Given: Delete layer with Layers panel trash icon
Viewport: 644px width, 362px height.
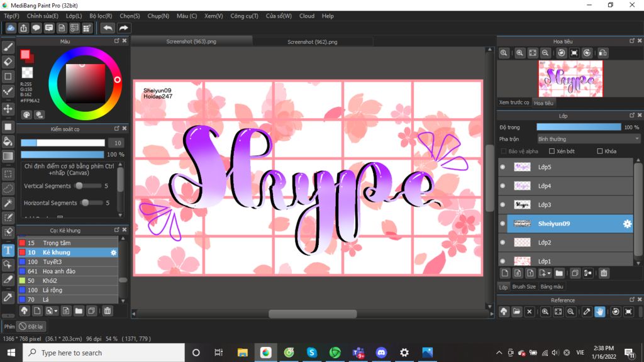Looking at the screenshot, I should pos(604,273).
